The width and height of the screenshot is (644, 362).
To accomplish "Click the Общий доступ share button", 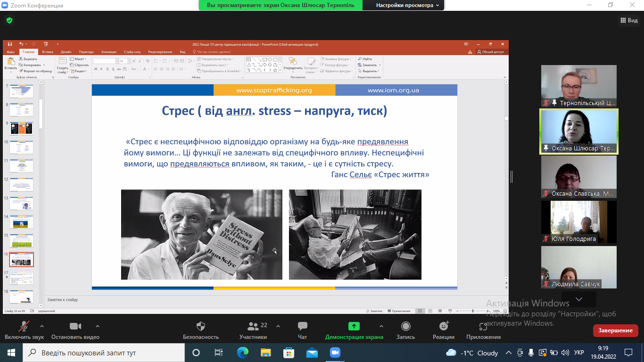I will [491, 52].
